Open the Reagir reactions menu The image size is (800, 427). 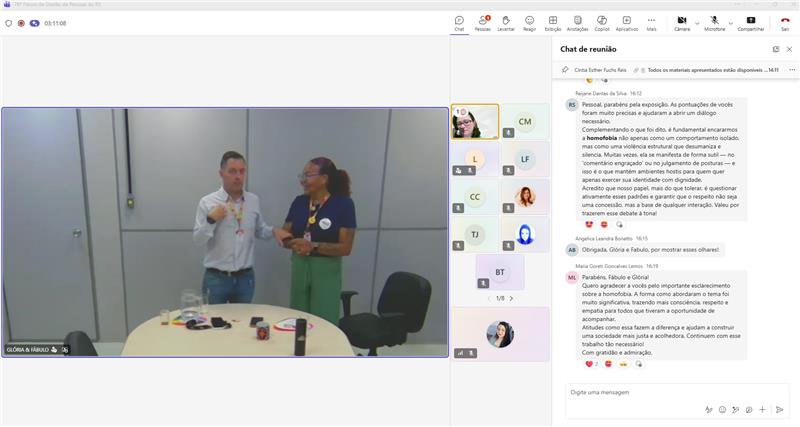tap(529, 22)
